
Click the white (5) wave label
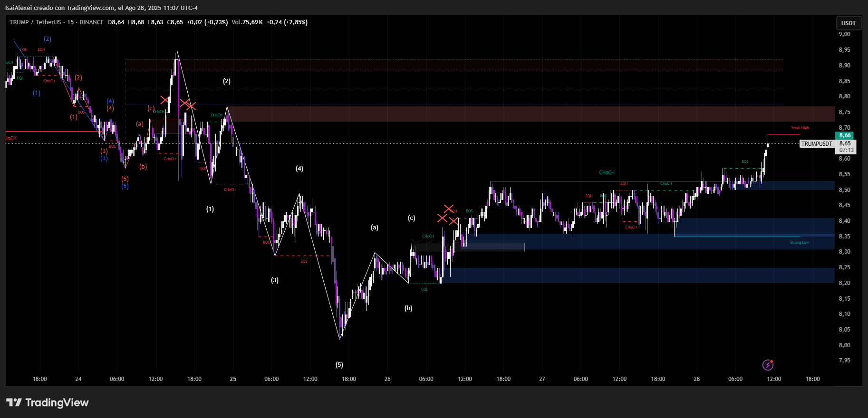(339, 365)
